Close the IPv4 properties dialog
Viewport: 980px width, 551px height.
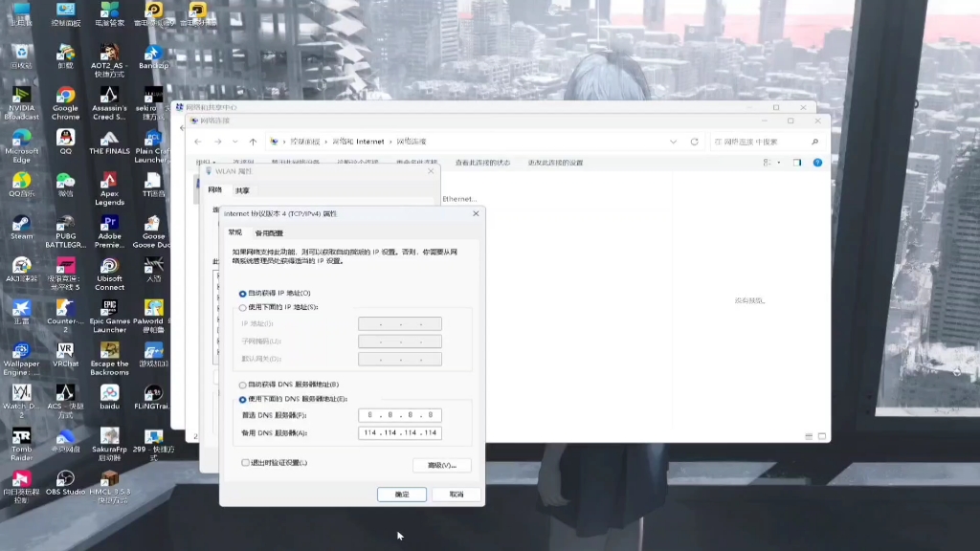(x=477, y=213)
